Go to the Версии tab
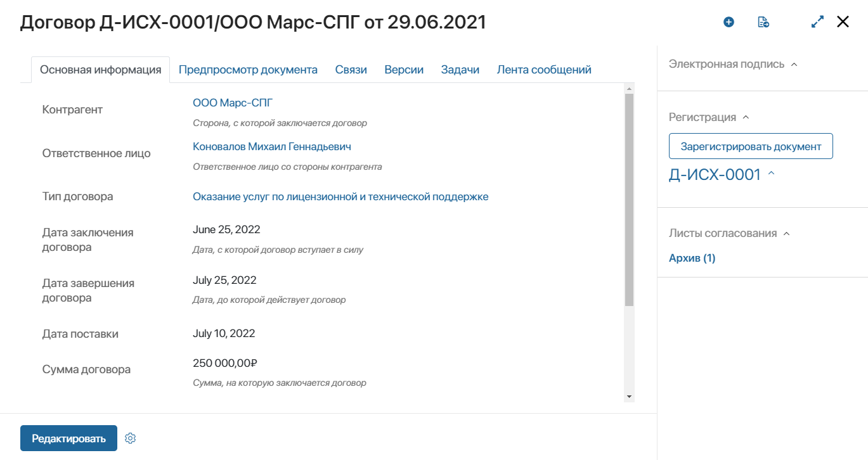The height and width of the screenshot is (460, 868). click(404, 70)
